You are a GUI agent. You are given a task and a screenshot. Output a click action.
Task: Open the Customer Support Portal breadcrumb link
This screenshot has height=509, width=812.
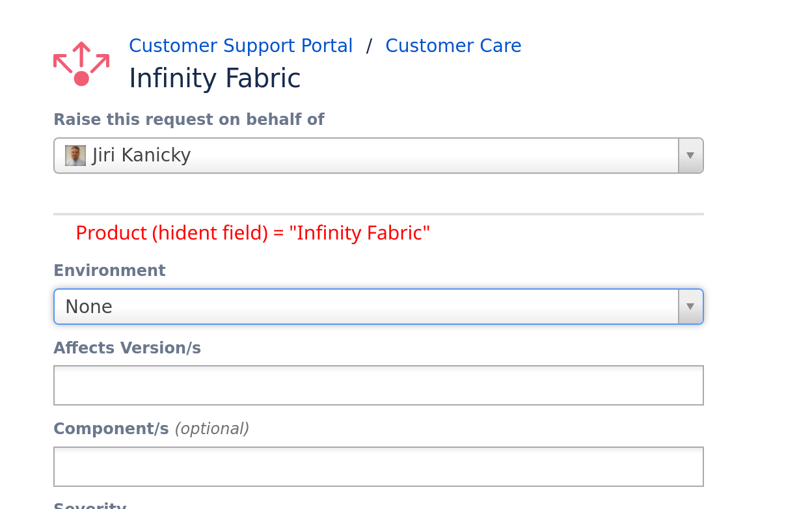241,46
